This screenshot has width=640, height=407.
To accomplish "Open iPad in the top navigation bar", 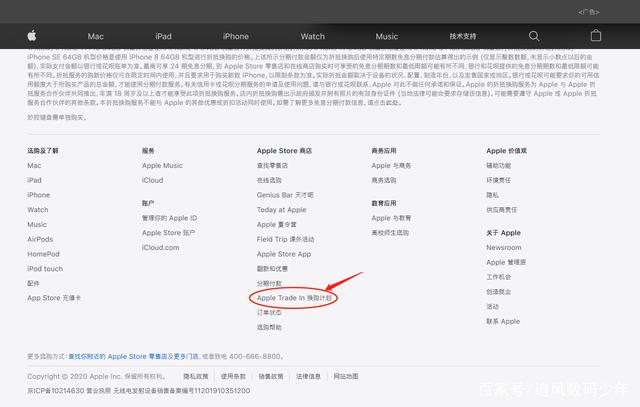I will point(163,36).
